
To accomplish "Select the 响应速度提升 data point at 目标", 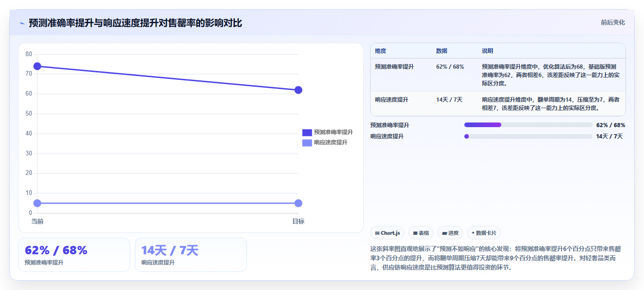I will (298, 203).
